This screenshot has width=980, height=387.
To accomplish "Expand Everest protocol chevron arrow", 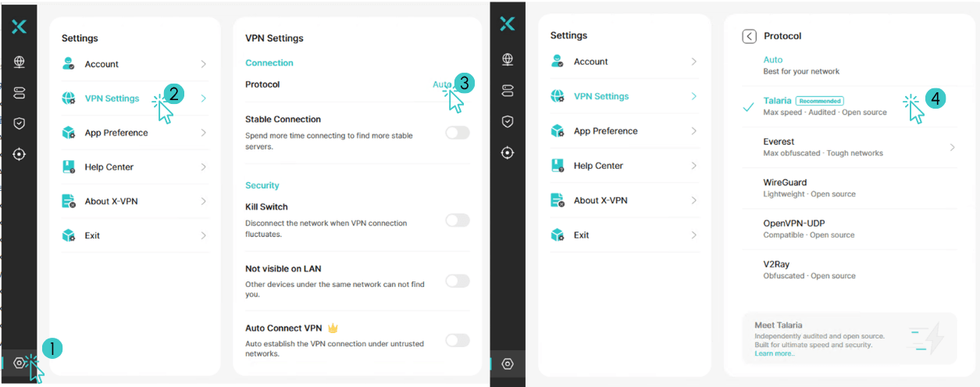I will (952, 147).
